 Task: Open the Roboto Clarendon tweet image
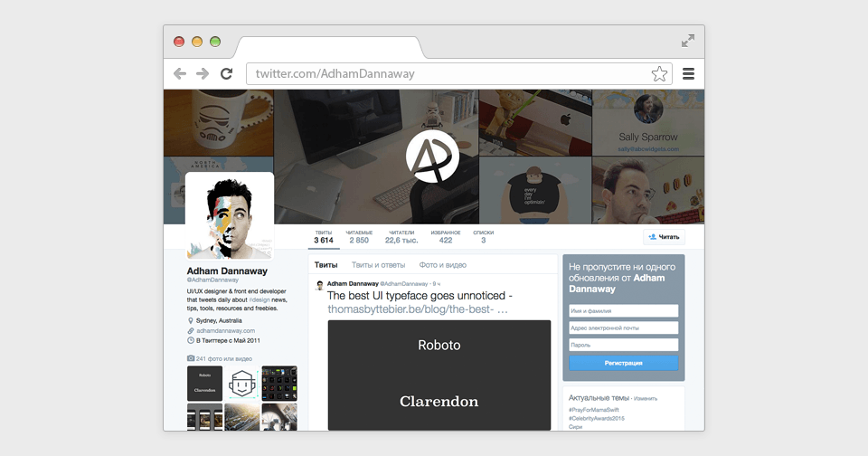point(439,375)
